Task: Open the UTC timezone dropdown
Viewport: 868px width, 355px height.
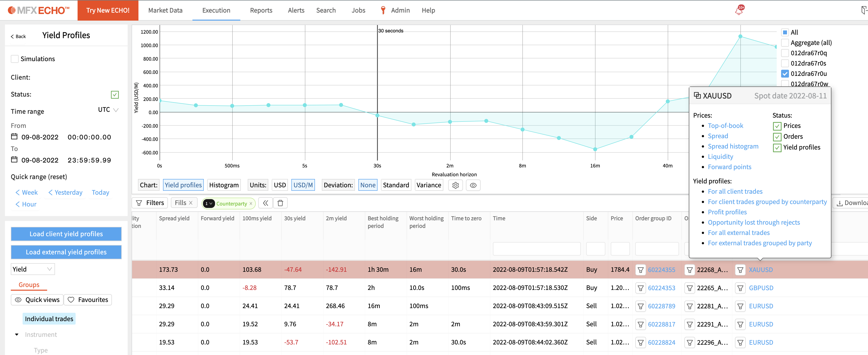Action: pyautogui.click(x=108, y=110)
